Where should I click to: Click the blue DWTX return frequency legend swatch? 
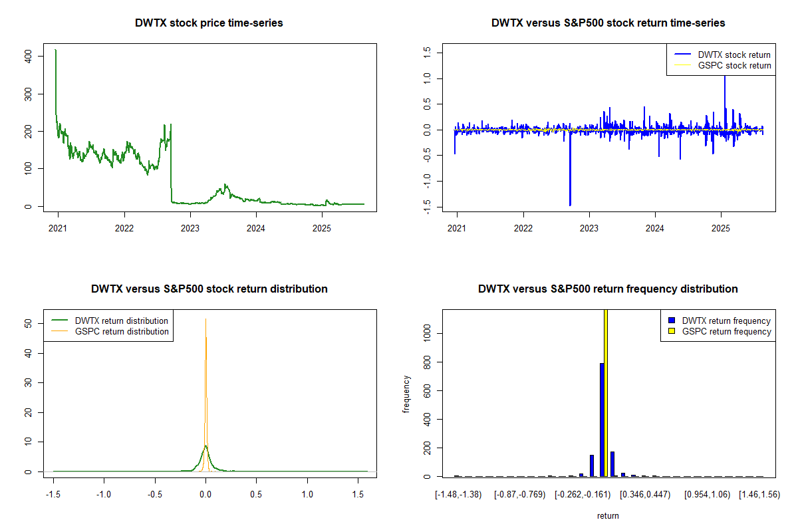click(x=673, y=321)
